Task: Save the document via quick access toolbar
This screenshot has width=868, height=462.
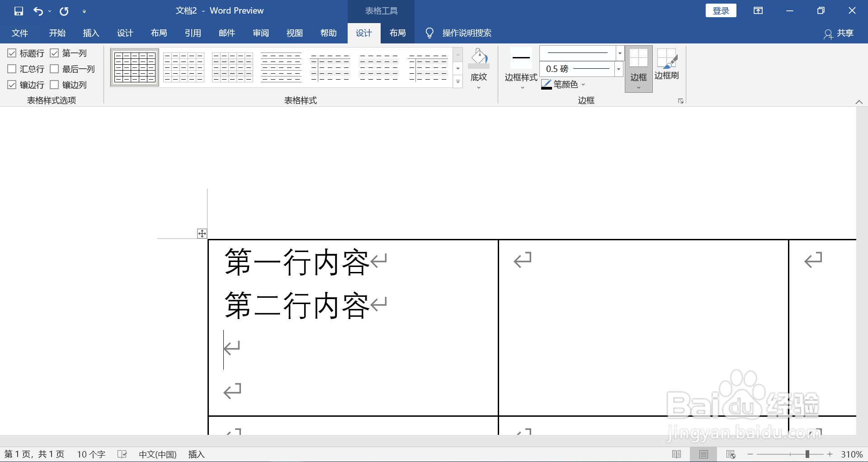Action: [19, 10]
